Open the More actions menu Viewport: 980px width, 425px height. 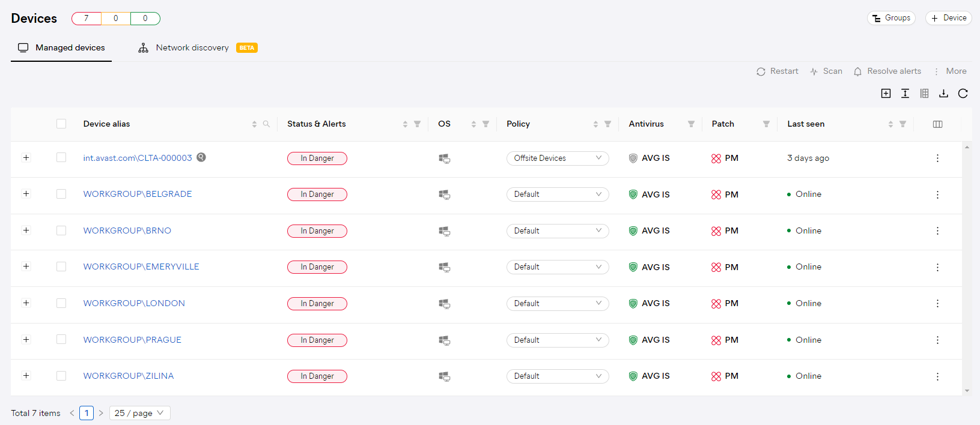tap(949, 71)
